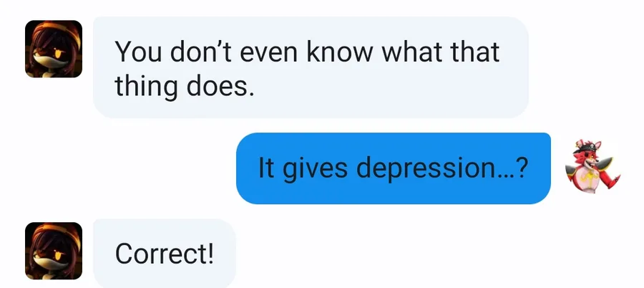Tap the word "It" in the blue bubble
The image size is (644, 288).
tap(265, 168)
